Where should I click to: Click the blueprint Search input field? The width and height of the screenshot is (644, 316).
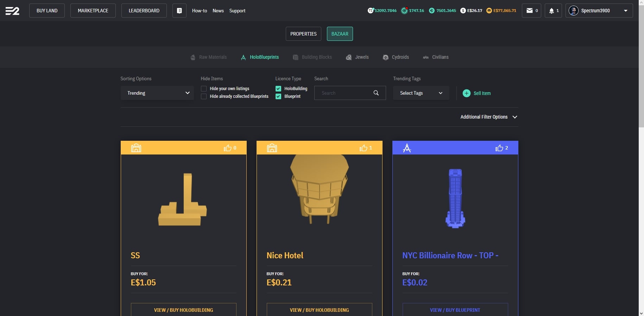pos(343,93)
